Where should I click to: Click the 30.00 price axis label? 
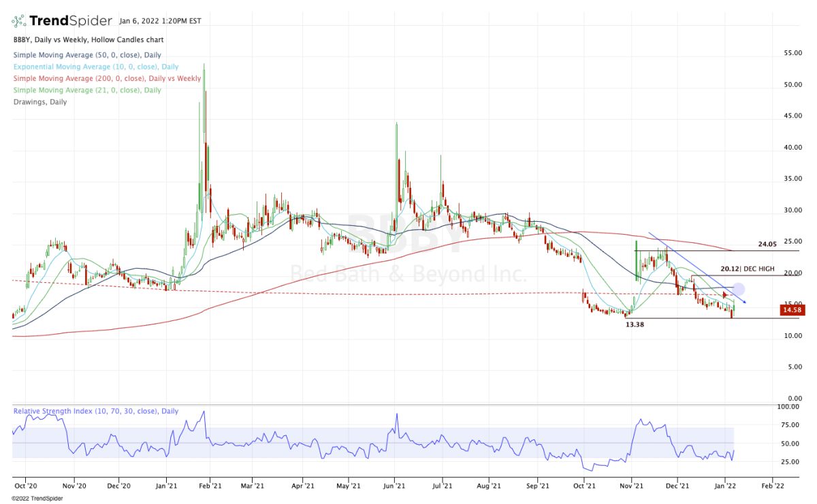point(795,210)
